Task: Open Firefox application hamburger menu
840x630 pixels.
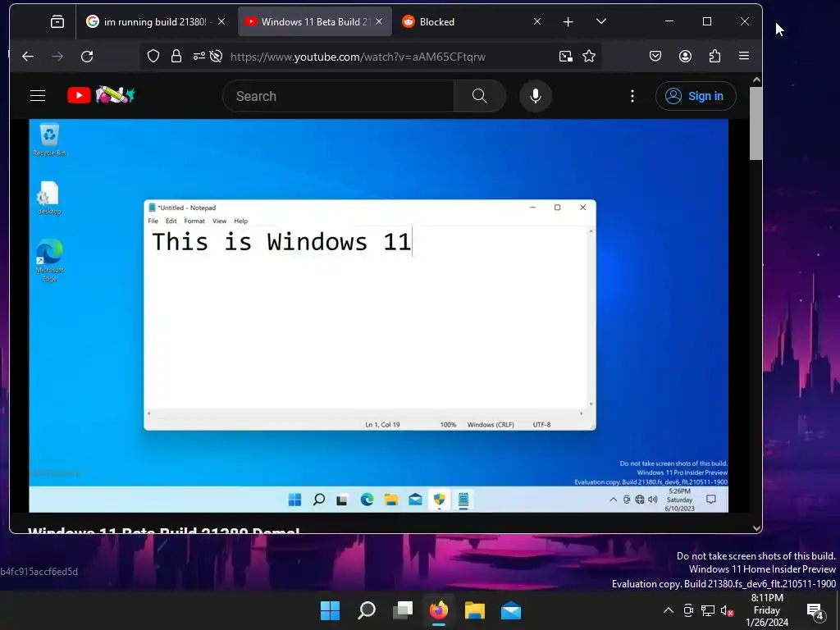Action: pyautogui.click(x=743, y=57)
